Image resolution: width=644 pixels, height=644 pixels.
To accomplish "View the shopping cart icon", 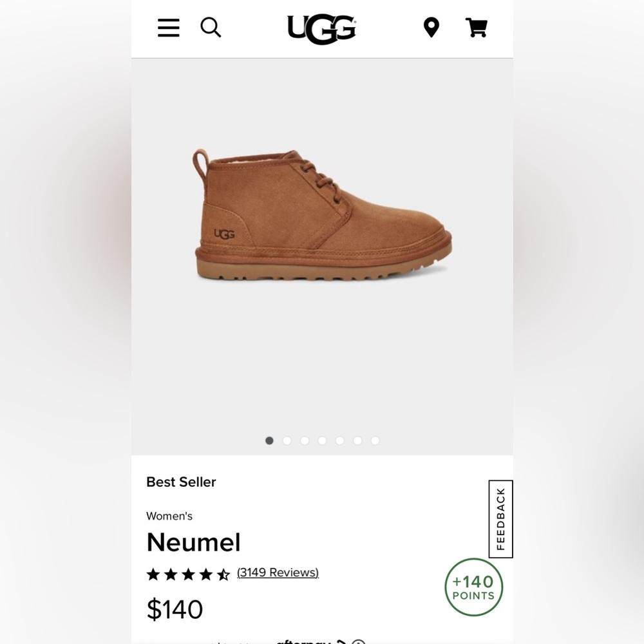I will (x=477, y=28).
